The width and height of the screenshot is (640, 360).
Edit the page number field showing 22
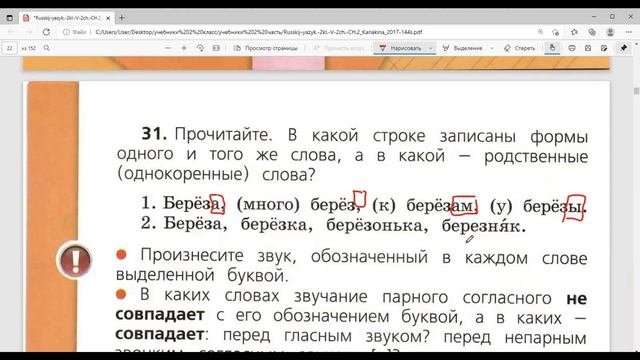click(x=10, y=48)
